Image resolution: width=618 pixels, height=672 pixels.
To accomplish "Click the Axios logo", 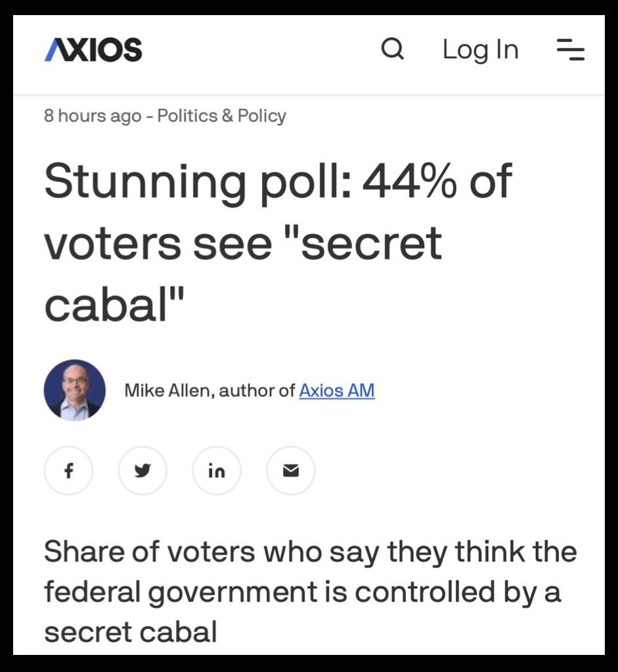I will (x=93, y=50).
